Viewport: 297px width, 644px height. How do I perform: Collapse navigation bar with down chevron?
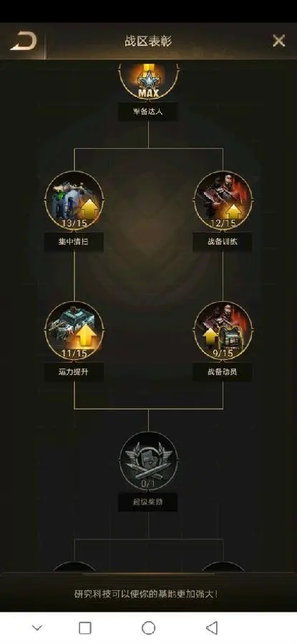pos(37,628)
